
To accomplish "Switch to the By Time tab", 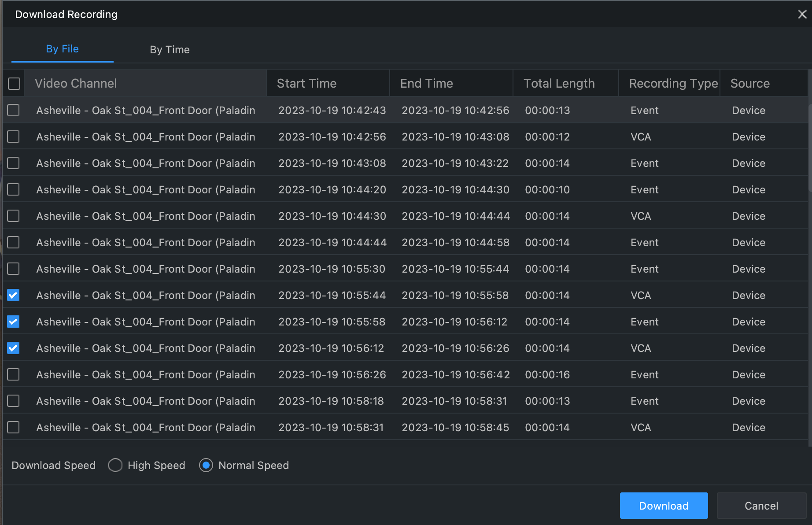I will [x=170, y=50].
